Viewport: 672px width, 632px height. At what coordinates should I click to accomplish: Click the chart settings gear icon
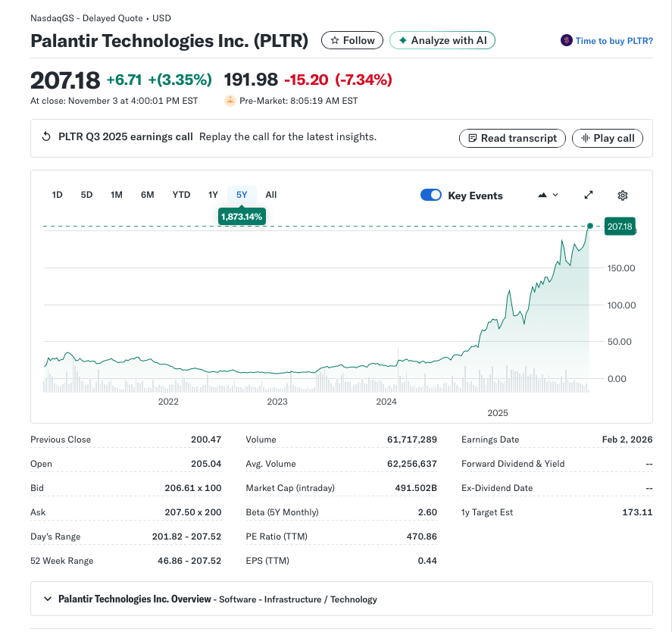tap(623, 196)
